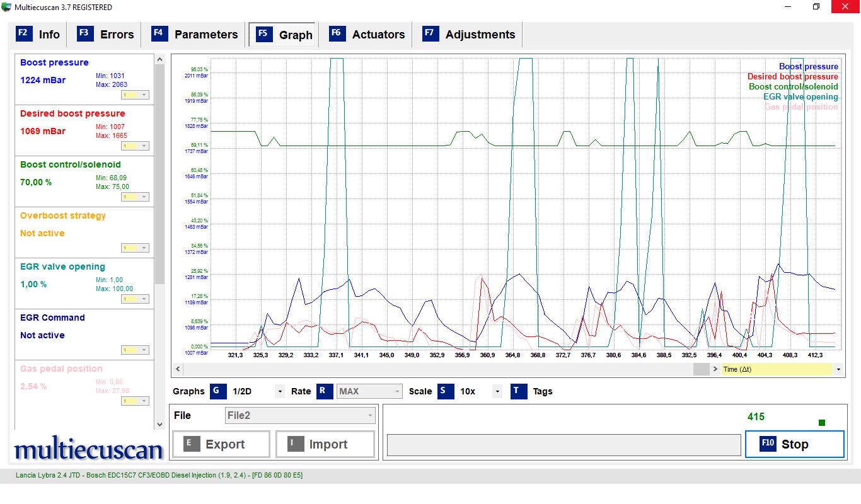Stop recording with the F10 Stop button
Image resolution: width=861 pixels, height=504 pixels.
coord(795,444)
